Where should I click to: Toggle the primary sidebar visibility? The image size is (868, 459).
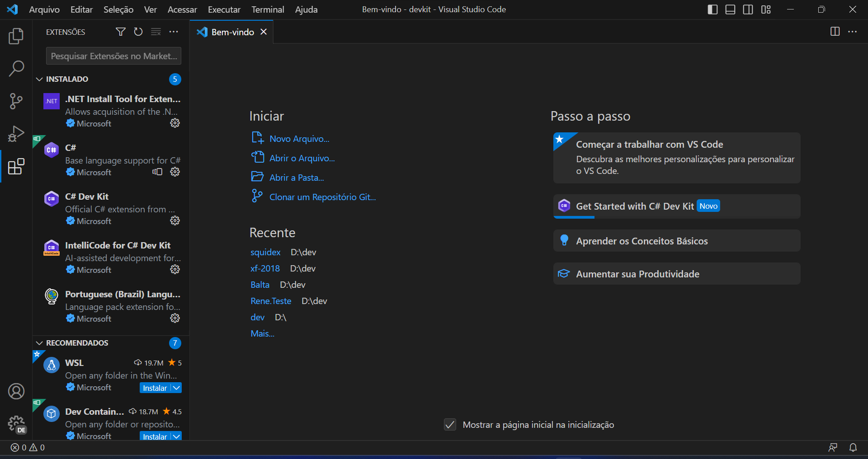click(712, 9)
